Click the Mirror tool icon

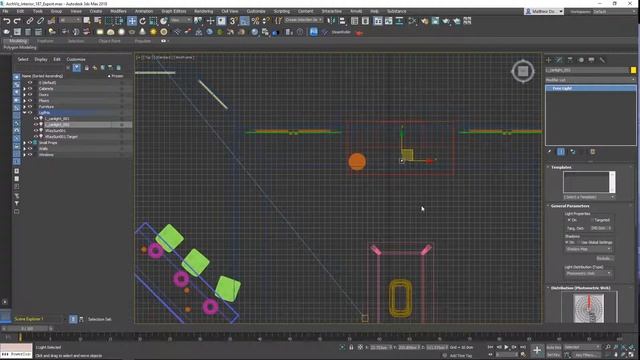(x=331, y=21)
